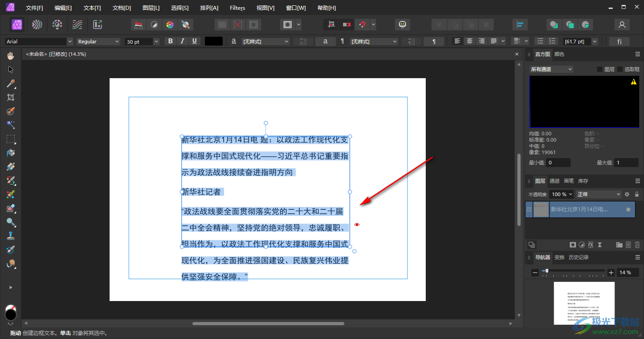Open the Regular font style dropdown

pyautogui.click(x=98, y=42)
